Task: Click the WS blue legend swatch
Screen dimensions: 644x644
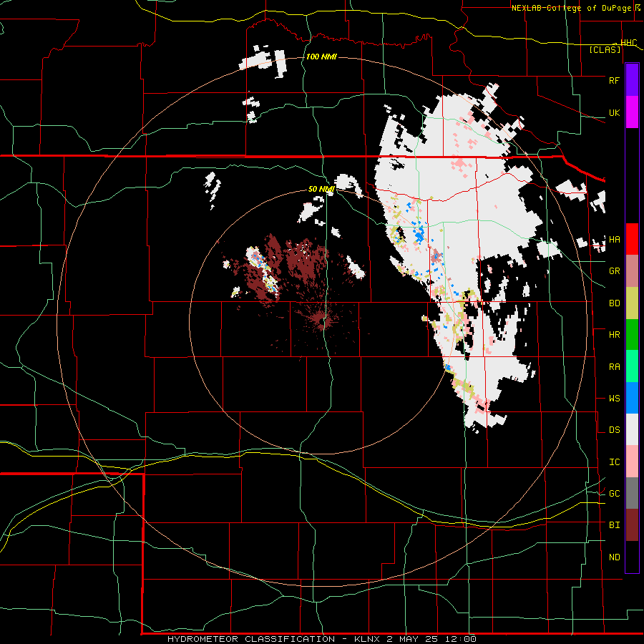Action: tap(632, 398)
